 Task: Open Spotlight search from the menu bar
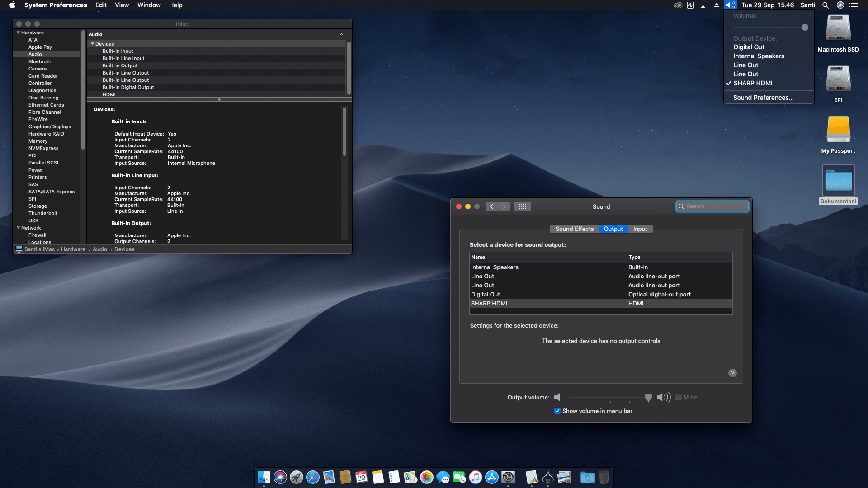tap(825, 5)
